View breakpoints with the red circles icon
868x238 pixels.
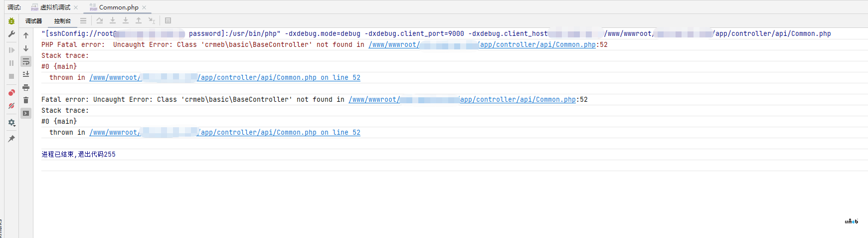11,93
